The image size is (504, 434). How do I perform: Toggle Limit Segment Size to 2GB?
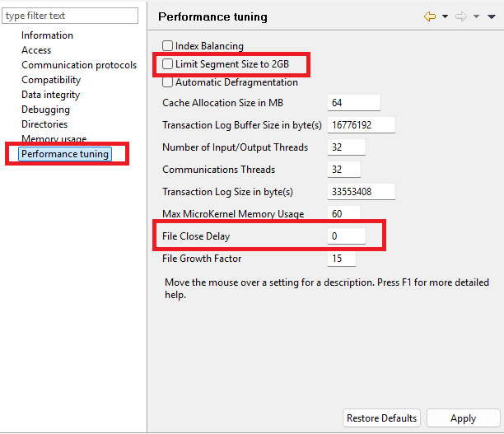coord(168,64)
